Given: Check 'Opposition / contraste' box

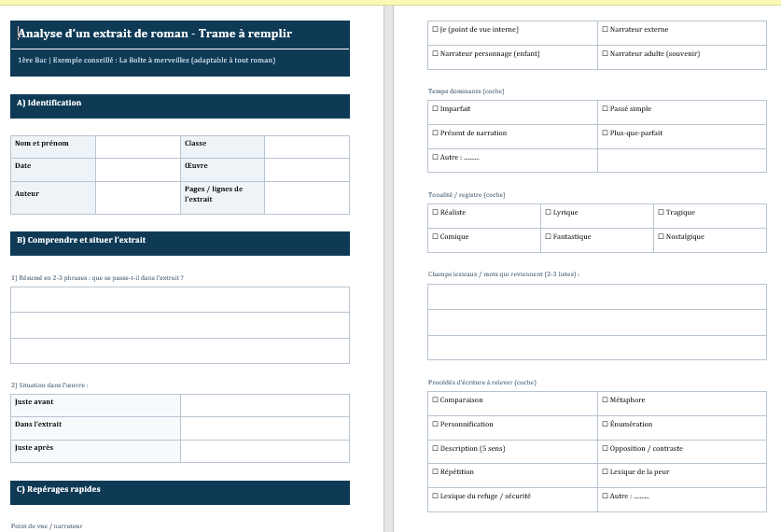Looking at the screenshot, I should [x=607, y=449].
